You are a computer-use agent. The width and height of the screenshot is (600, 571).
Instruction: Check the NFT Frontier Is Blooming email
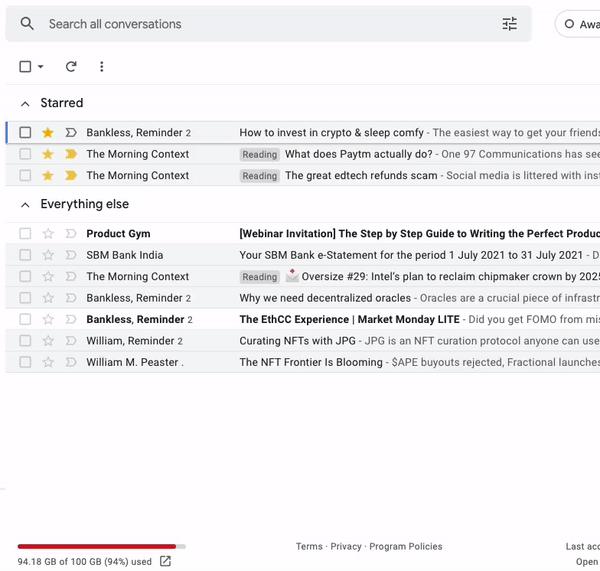(x=25, y=362)
